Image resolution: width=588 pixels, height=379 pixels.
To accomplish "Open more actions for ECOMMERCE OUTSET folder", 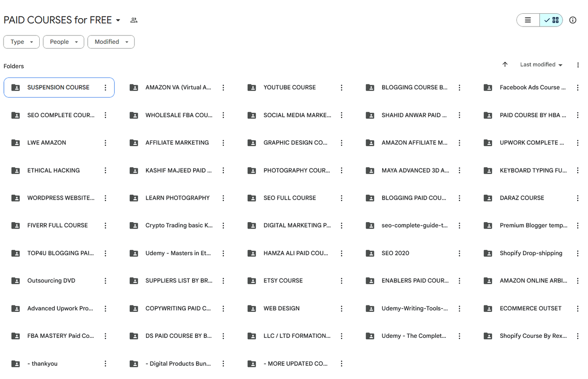I will coord(578,308).
